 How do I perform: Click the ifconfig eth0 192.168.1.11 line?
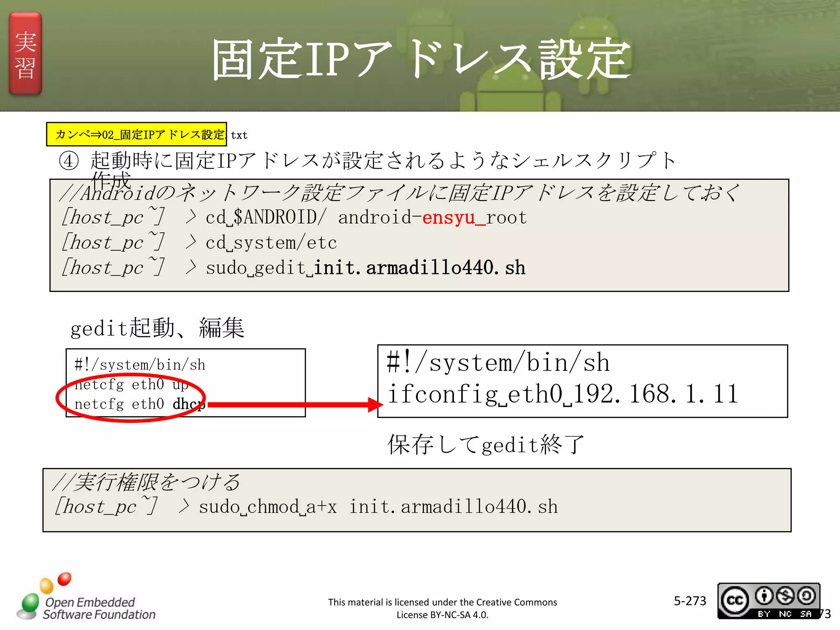(x=563, y=394)
